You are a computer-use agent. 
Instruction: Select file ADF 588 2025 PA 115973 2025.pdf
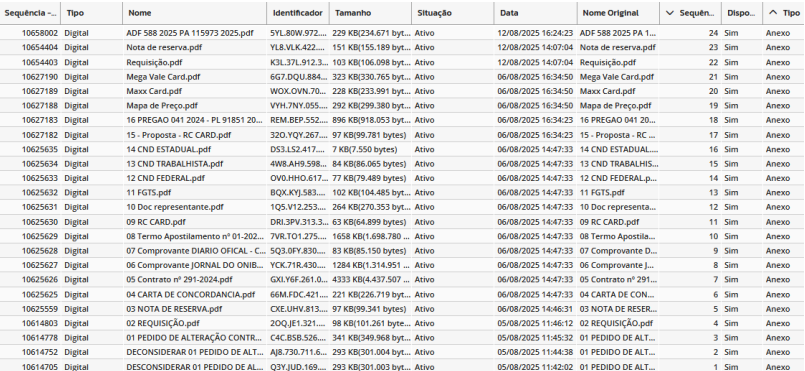tap(190, 33)
